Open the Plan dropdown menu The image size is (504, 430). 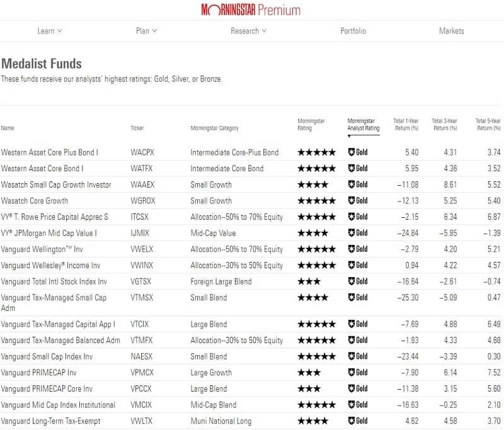pyautogui.click(x=146, y=31)
